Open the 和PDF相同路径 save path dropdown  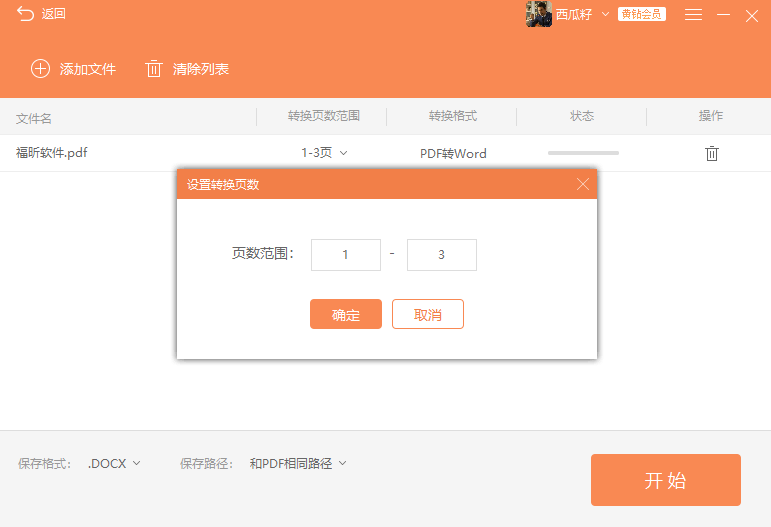coord(298,464)
